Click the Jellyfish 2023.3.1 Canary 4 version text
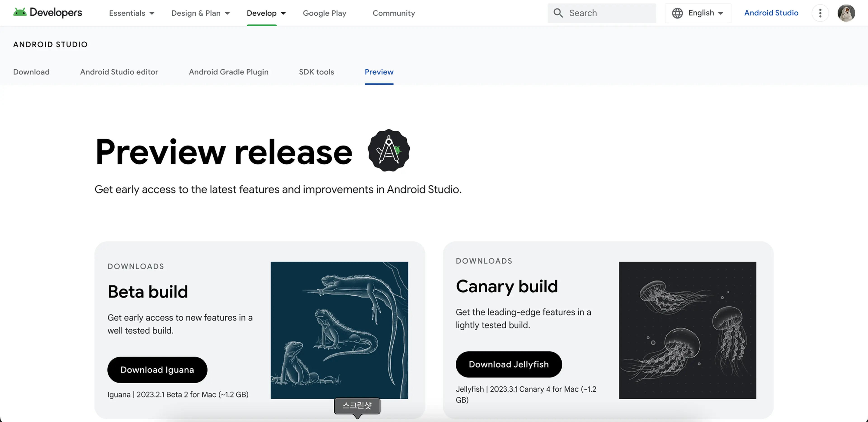The width and height of the screenshot is (868, 422). (x=526, y=394)
